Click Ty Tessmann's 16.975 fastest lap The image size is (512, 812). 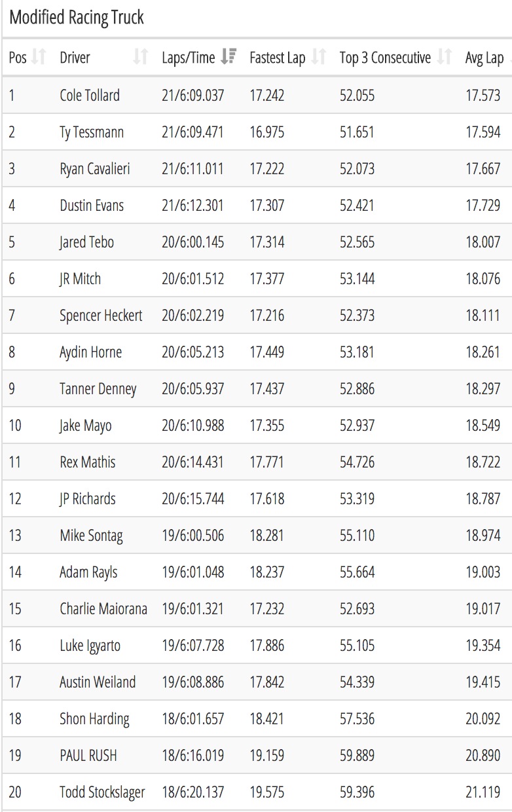click(267, 132)
